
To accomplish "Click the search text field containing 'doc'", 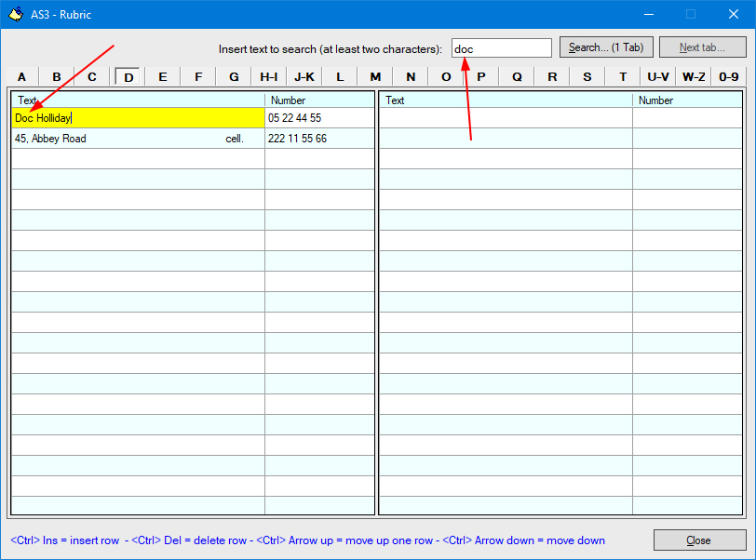I will [x=501, y=48].
